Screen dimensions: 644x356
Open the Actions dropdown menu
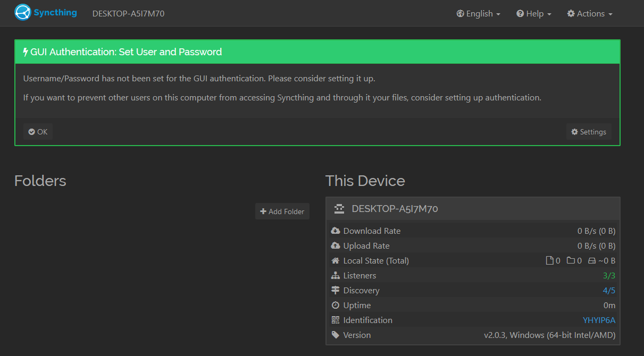[590, 14]
